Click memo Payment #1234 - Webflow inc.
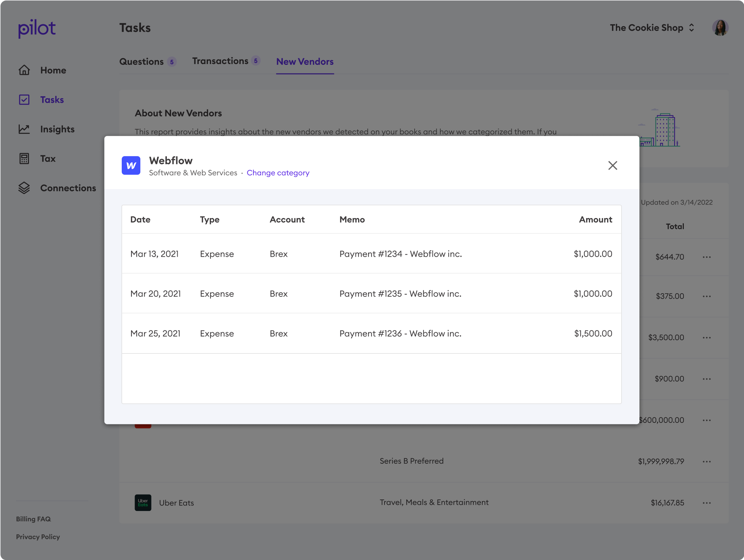Image resolution: width=744 pixels, height=560 pixels. click(x=401, y=254)
